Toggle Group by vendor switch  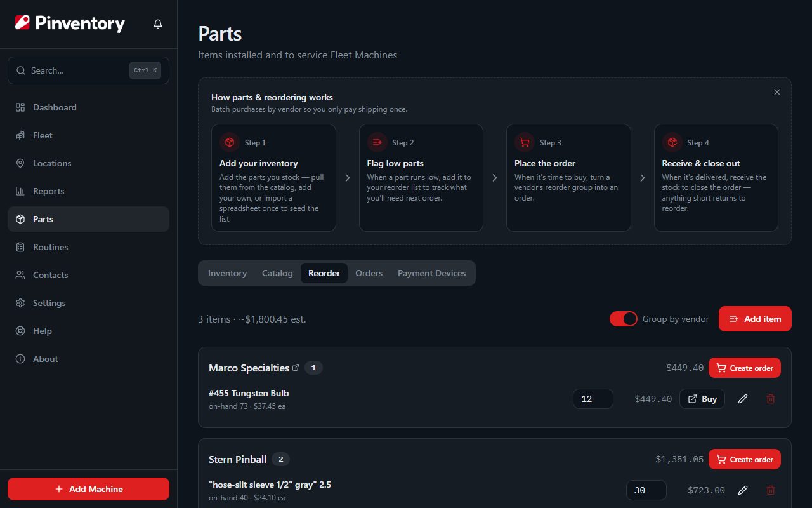point(624,319)
